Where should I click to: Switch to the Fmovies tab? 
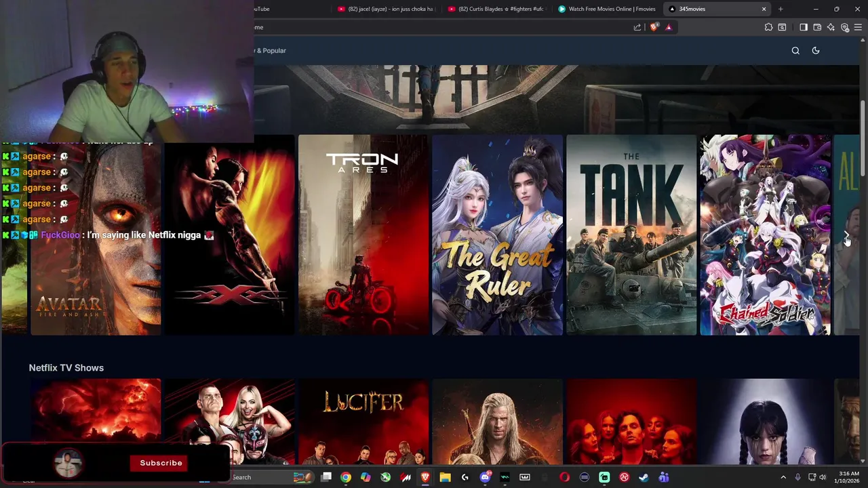(x=607, y=9)
